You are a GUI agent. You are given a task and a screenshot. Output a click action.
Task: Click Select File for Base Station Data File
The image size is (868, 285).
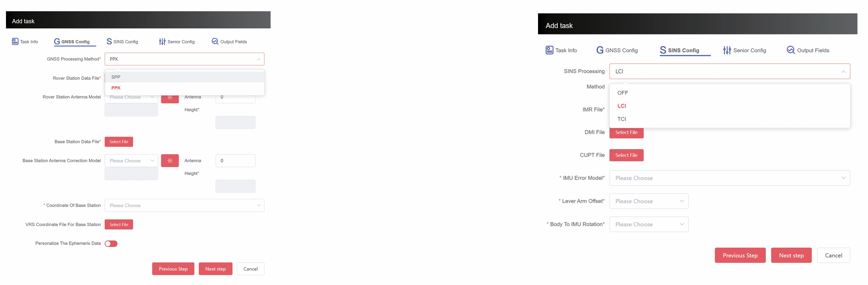point(119,142)
